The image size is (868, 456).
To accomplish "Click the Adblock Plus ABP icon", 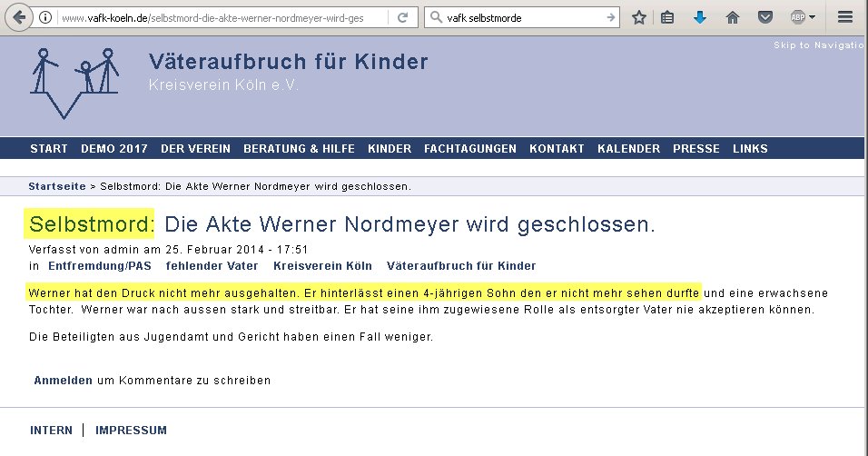I will click(x=798, y=18).
